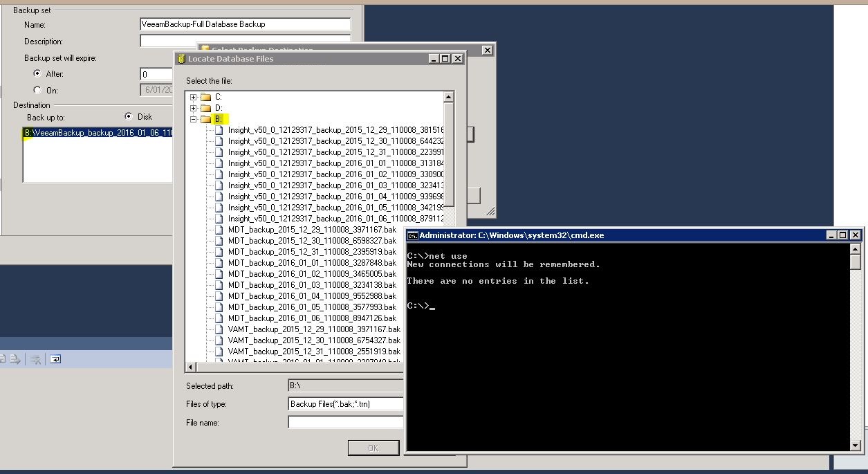Screen dimensions: 868x474
Task: Maximize the Locate Database Files dialog
Action: click(x=445, y=59)
